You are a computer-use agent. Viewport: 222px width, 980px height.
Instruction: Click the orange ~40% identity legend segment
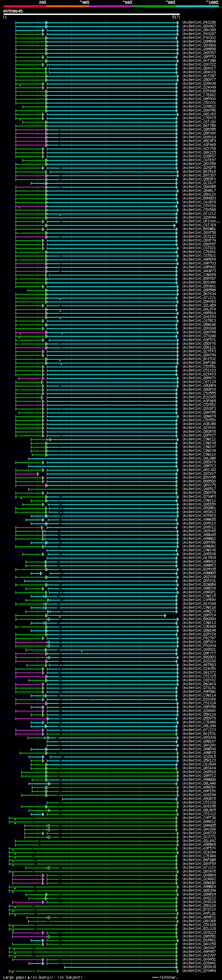pyautogui.click(x=68, y=6)
